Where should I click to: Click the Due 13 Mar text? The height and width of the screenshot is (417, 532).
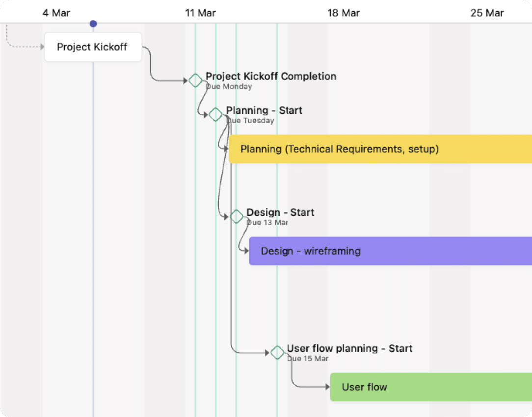pyautogui.click(x=267, y=223)
